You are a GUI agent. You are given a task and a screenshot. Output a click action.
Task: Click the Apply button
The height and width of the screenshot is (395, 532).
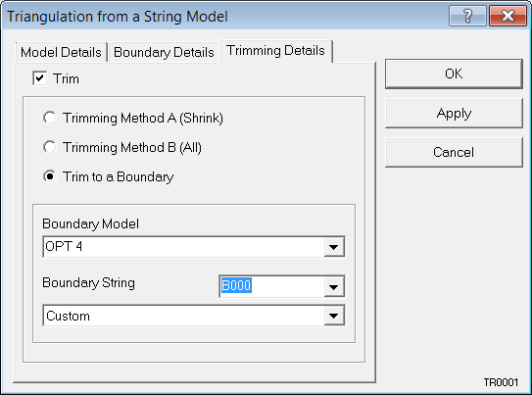click(x=454, y=113)
